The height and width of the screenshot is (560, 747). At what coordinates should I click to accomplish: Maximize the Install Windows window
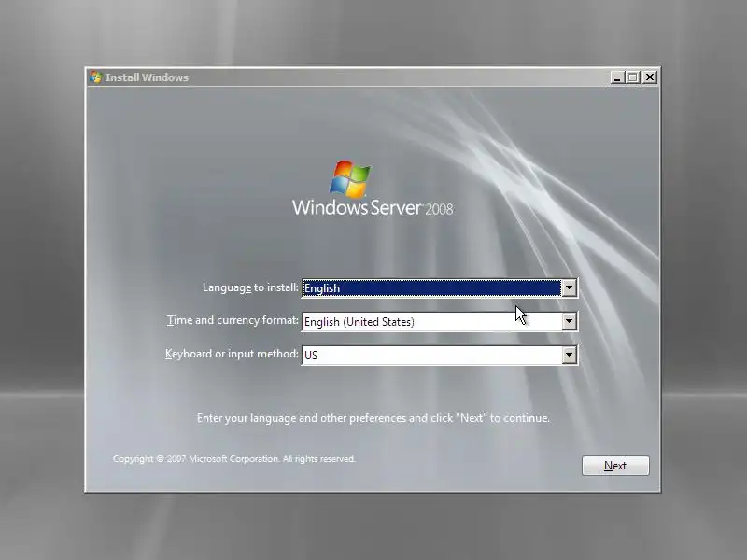tap(633, 77)
